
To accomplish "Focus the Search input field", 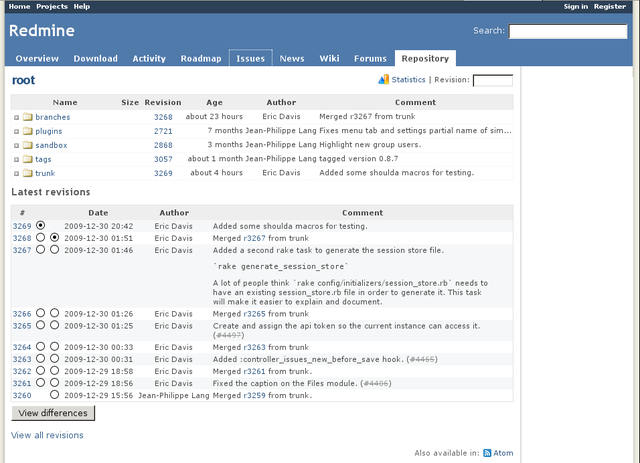I will tap(568, 31).
